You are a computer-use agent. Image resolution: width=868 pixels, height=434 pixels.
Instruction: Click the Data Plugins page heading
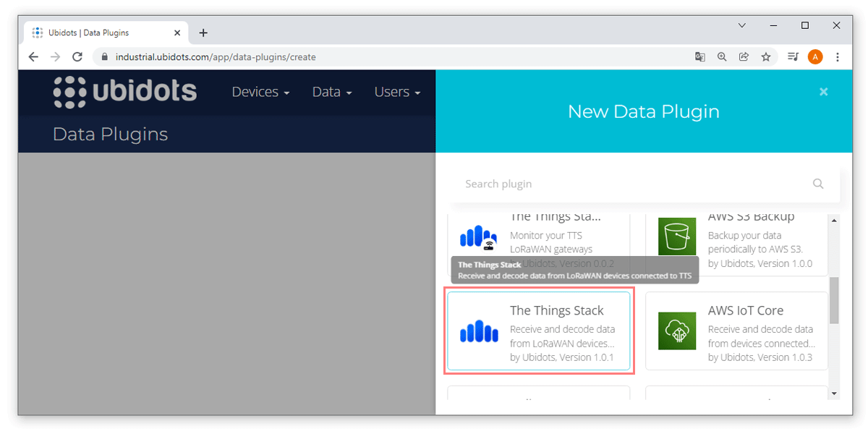coord(110,134)
